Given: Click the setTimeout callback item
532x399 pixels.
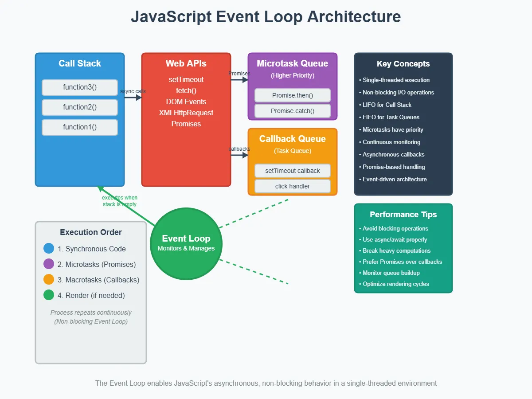Looking at the screenshot, I should (293, 171).
